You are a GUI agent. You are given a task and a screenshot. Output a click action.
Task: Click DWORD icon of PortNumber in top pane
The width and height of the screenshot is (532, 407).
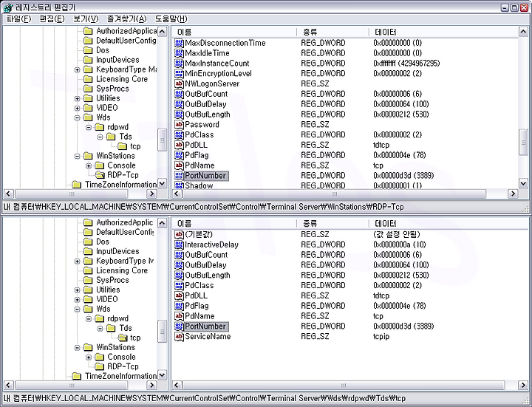pyautogui.click(x=179, y=175)
